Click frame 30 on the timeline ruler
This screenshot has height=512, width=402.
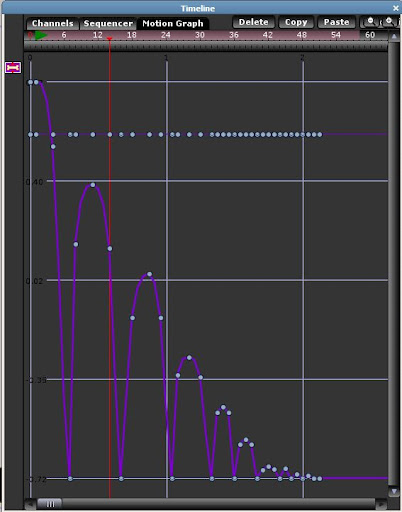[x=200, y=35]
